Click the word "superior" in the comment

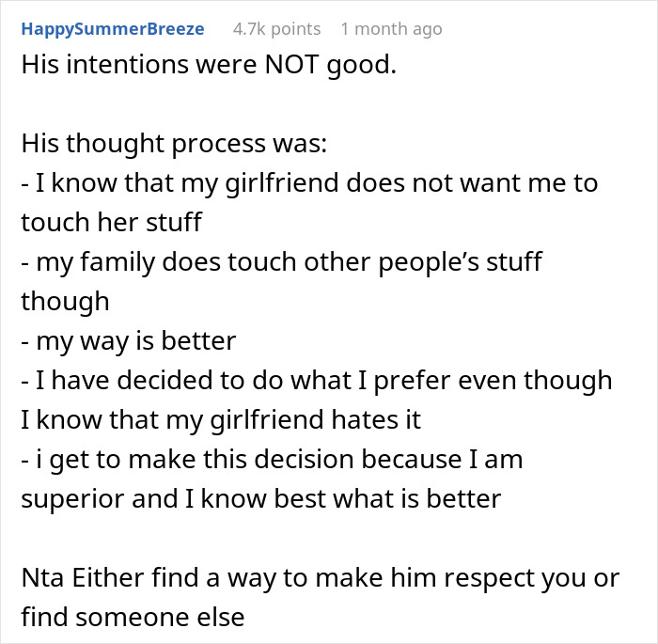72,499
